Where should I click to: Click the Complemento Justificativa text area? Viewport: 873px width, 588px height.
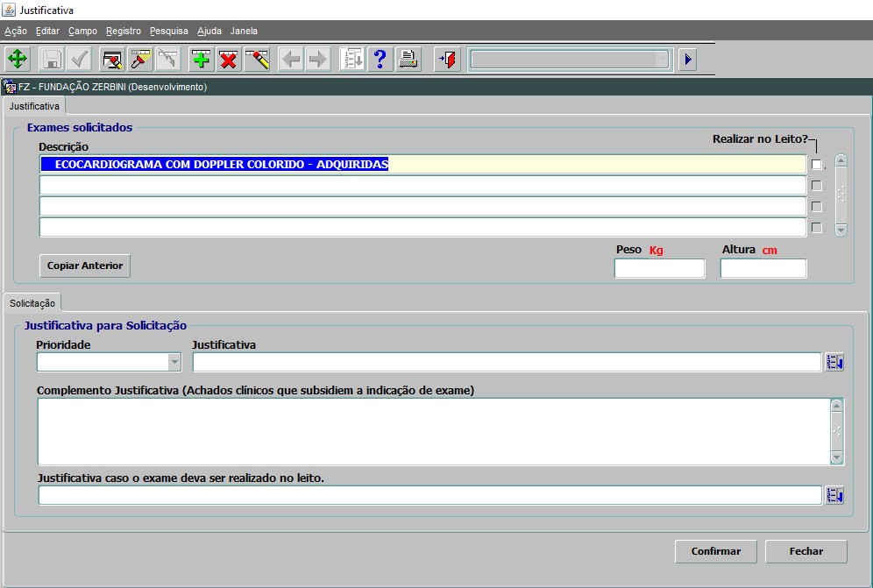[x=434, y=431]
